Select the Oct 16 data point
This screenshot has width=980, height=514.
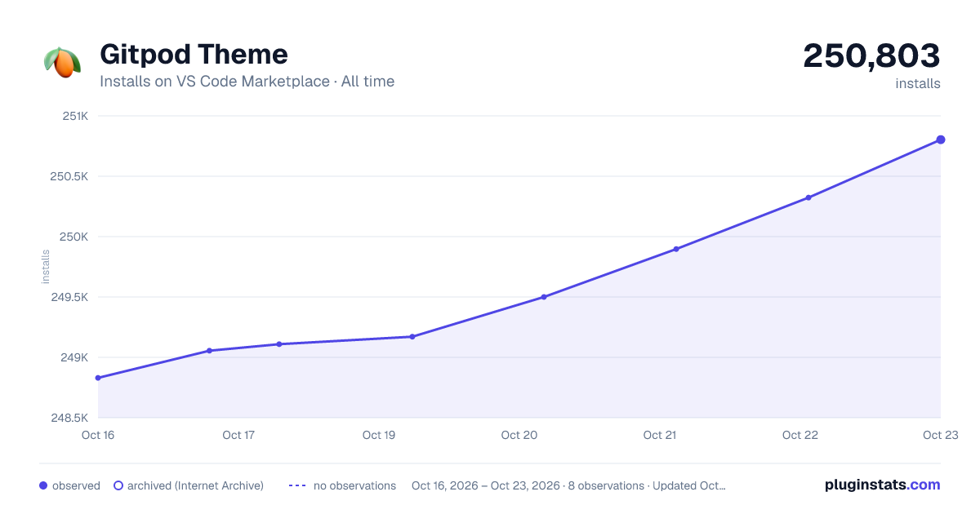98,378
